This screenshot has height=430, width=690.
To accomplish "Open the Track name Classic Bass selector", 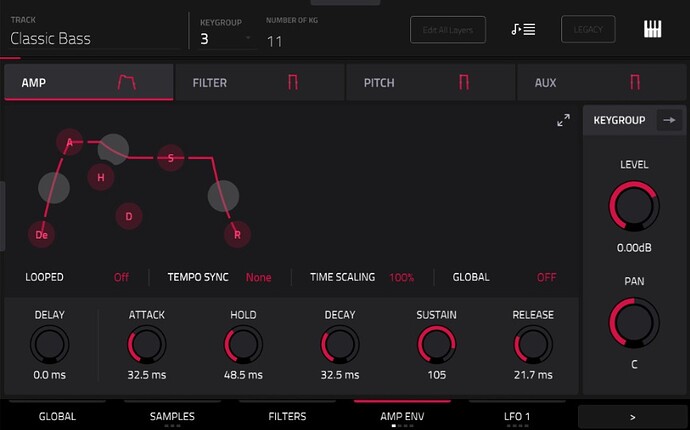I will point(90,38).
